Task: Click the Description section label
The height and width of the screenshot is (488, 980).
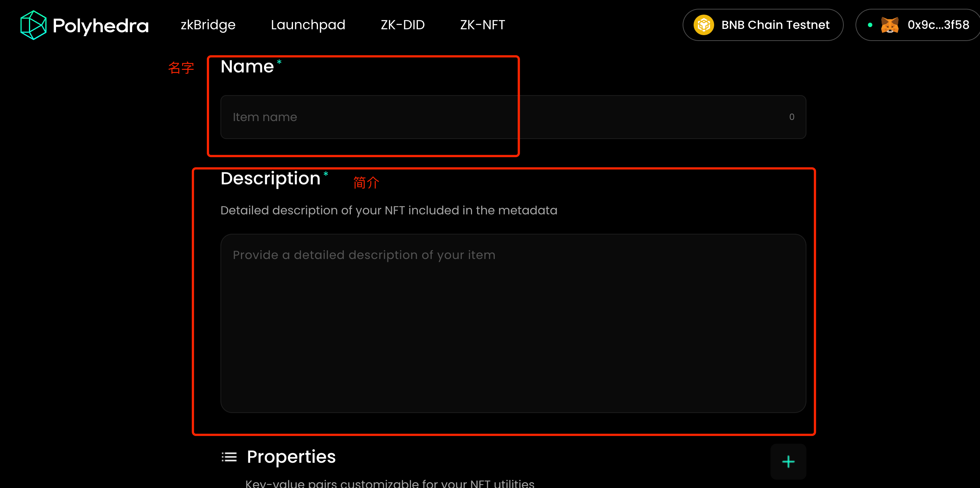Action: tap(271, 179)
